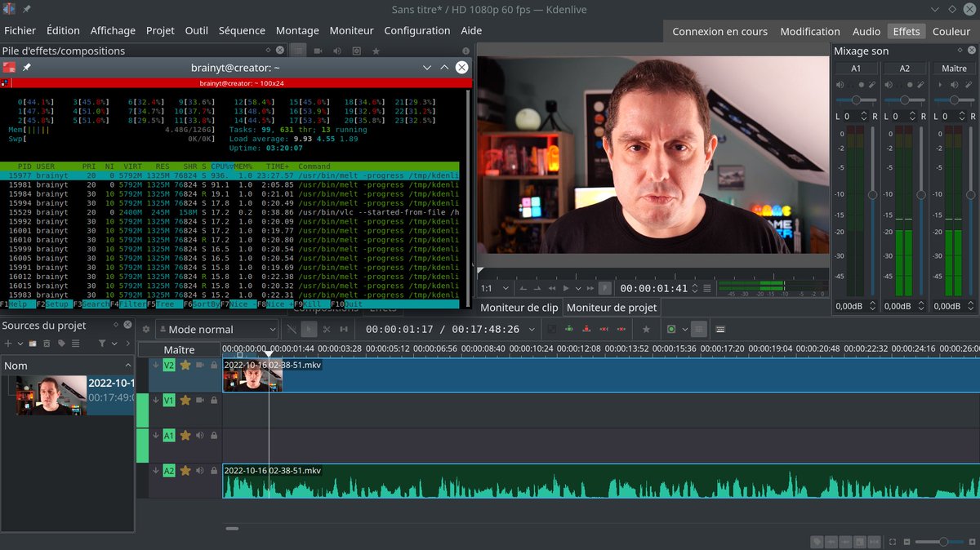Mute A2 channel in audio mixer
980x550 pixels.
(889, 85)
